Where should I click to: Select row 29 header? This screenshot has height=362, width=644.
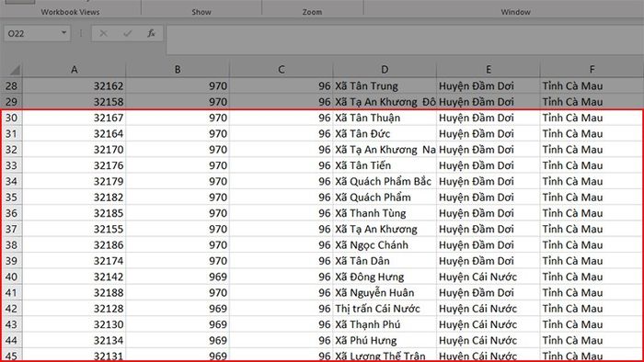click(11, 102)
